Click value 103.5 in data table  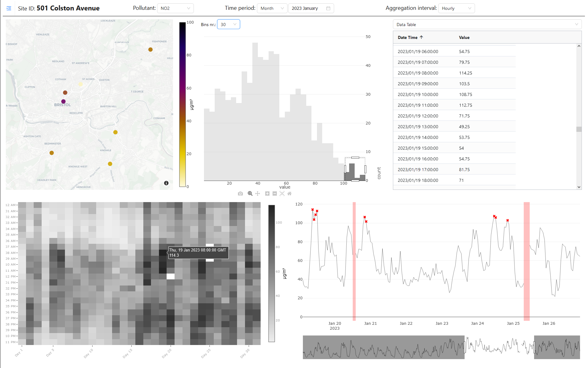click(464, 84)
